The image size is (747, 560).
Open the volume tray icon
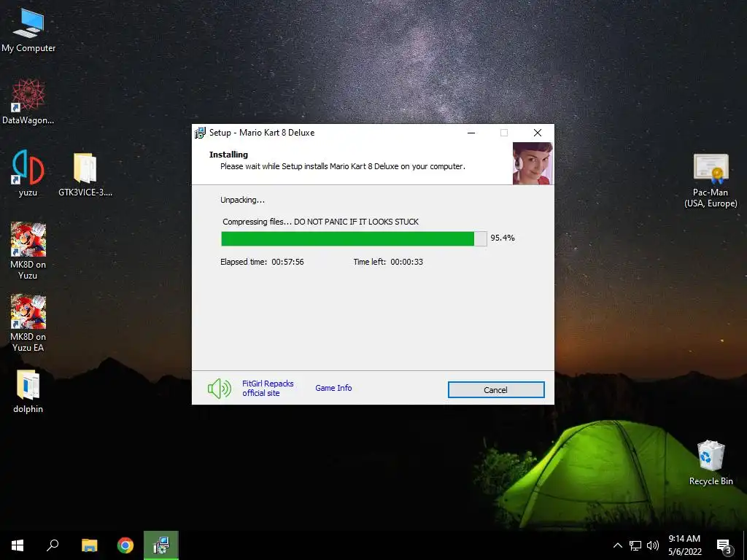pos(653,545)
